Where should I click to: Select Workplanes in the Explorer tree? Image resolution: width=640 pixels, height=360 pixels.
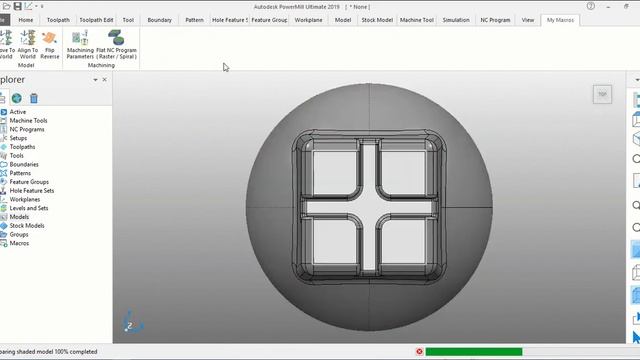point(25,200)
